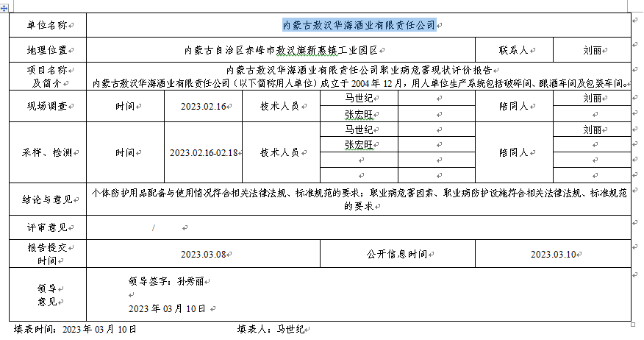Click the date cell 2023.02.16
Screen dimensions: 644x340
point(201,106)
